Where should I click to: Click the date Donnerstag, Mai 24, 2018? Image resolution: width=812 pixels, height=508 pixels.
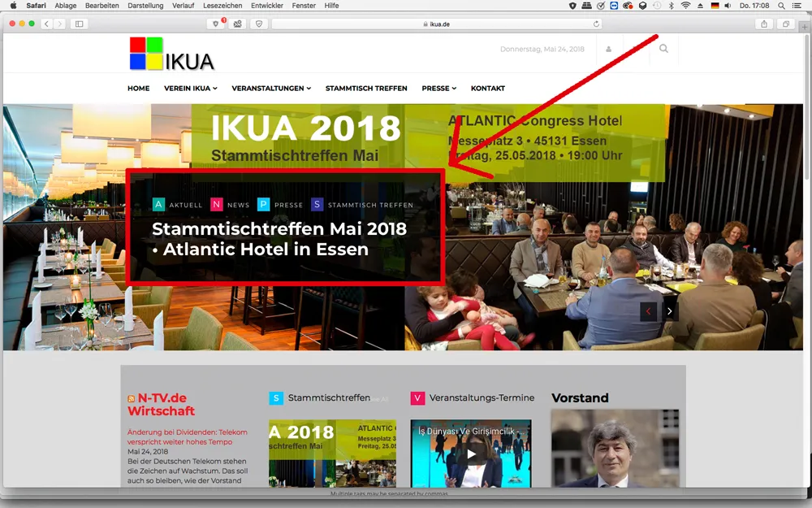[542, 50]
